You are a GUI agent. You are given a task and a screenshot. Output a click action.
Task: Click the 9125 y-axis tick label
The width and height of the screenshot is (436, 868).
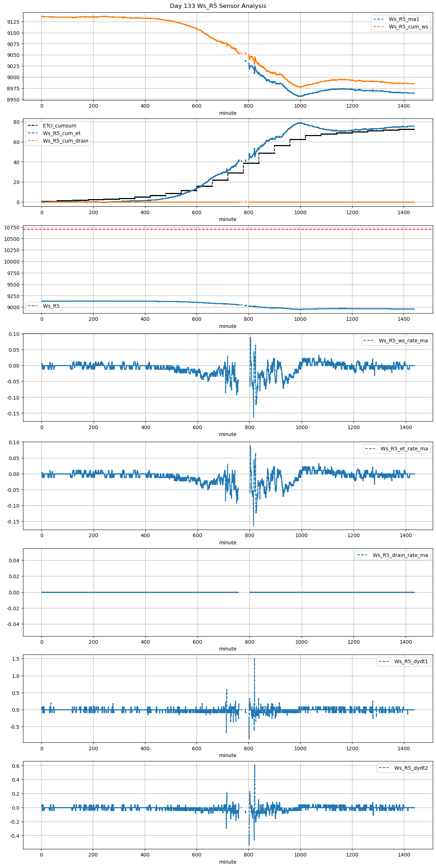(x=13, y=22)
